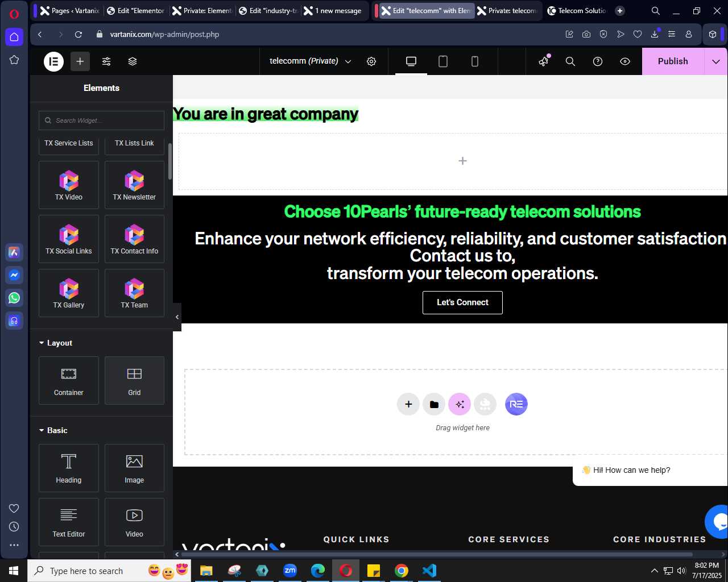Screen dimensions: 728x582
Task: Switch to Private: telecomm browser tab
Action: pos(506,10)
